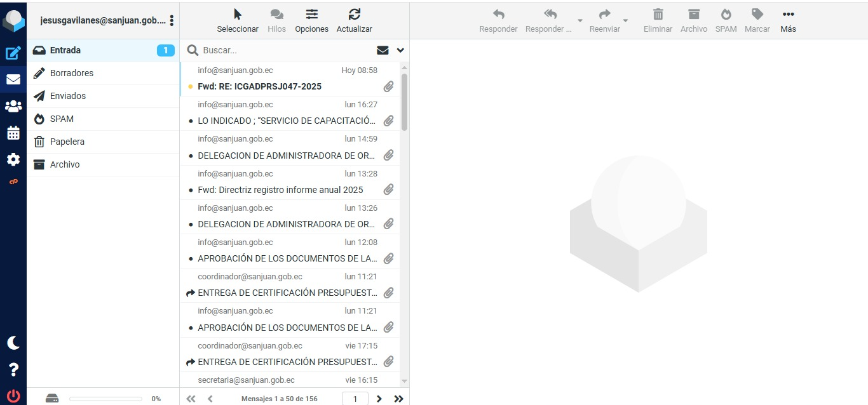Screen dimensions: 868x405
Task: Open the Fwd: RE: ICGADPRSJ047-2025 email
Action: tap(259, 86)
